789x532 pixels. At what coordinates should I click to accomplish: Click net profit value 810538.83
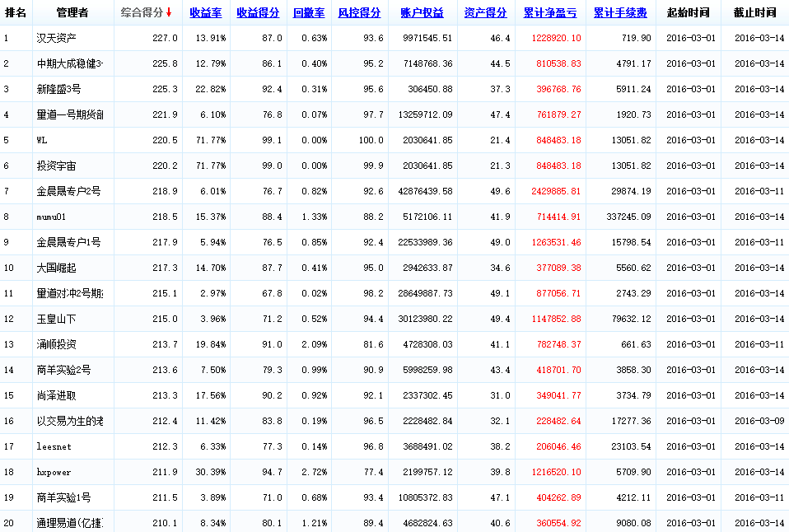558,64
